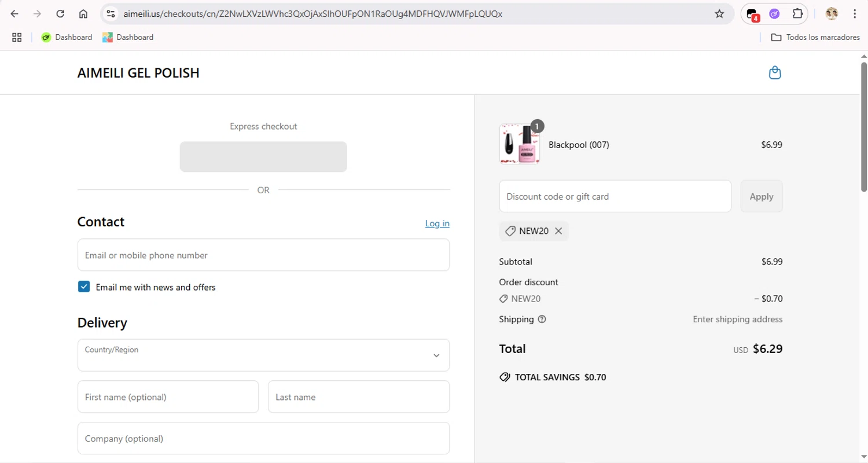
Task: Click the Blackpool (007) product thumbnail
Action: coord(520,144)
